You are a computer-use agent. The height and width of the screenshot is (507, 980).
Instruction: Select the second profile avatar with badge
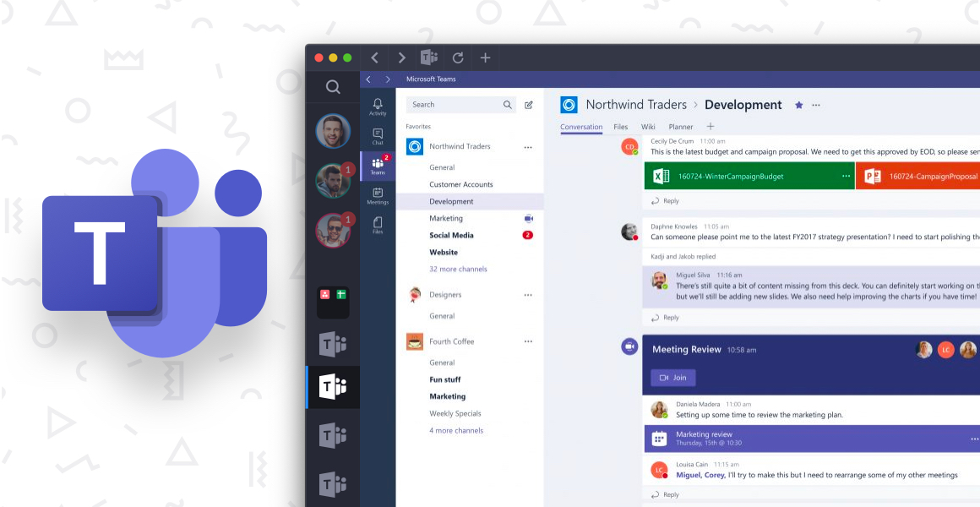(x=333, y=181)
